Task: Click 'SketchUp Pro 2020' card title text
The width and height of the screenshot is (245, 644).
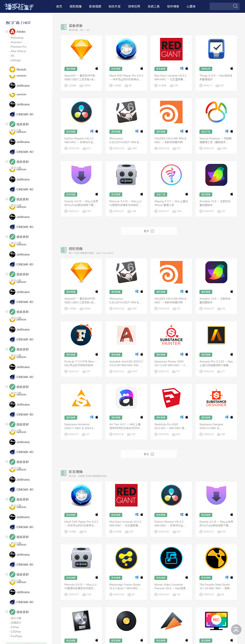Action: click(171, 426)
